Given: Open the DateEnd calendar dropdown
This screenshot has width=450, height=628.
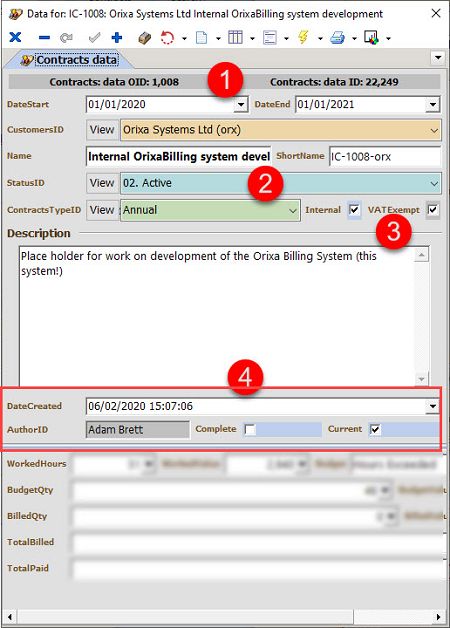Looking at the screenshot, I should point(432,105).
